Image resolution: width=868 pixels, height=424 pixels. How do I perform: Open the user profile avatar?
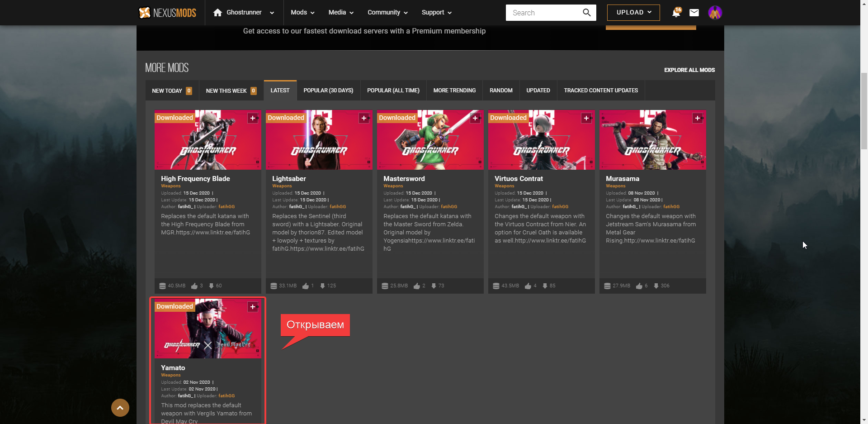click(x=715, y=13)
